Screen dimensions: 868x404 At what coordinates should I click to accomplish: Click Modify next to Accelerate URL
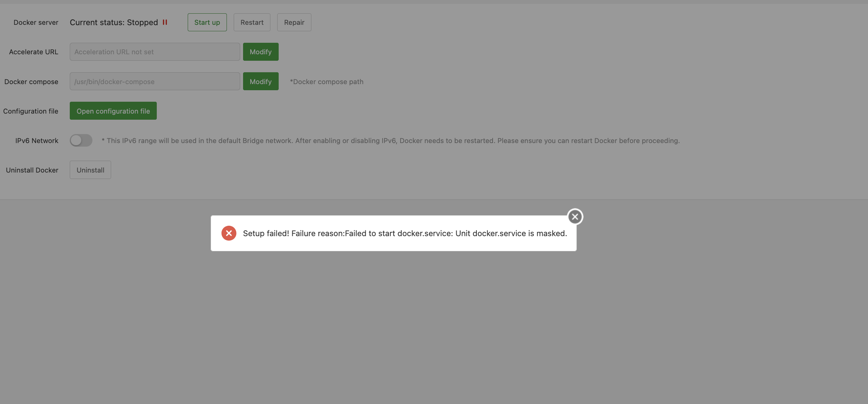coord(260,52)
